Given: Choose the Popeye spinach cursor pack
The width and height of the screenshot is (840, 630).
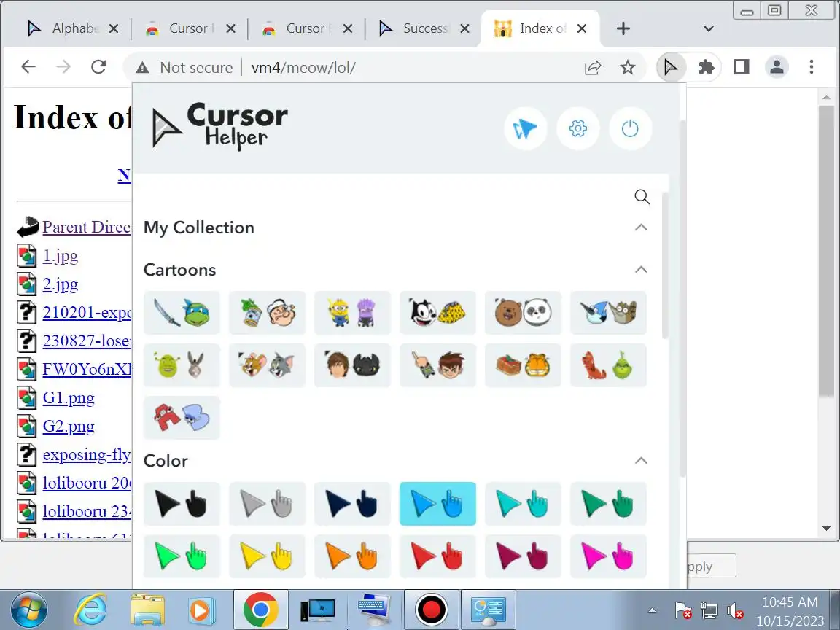Looking at the screenshot, I should point(267,313).
